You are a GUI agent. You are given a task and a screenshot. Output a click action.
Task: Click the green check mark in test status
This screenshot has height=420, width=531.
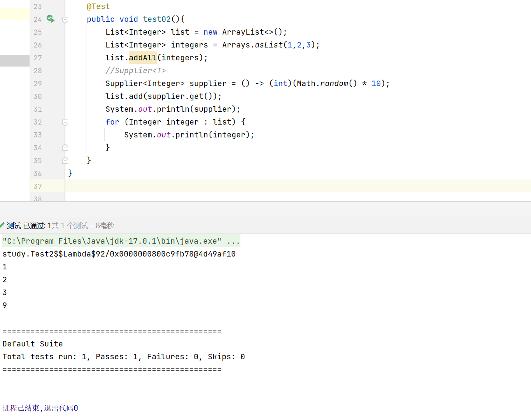click(x=2, y=225)
